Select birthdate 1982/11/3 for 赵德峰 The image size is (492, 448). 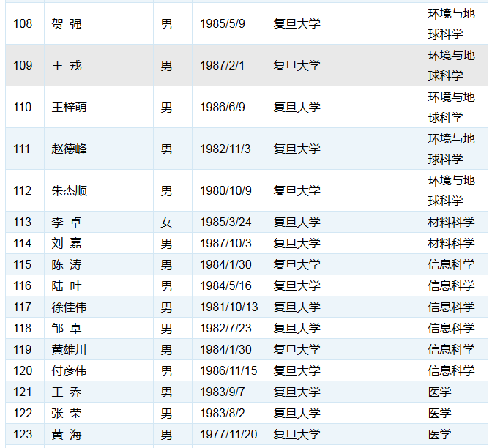pyautogui.click(x=225, y=149)
